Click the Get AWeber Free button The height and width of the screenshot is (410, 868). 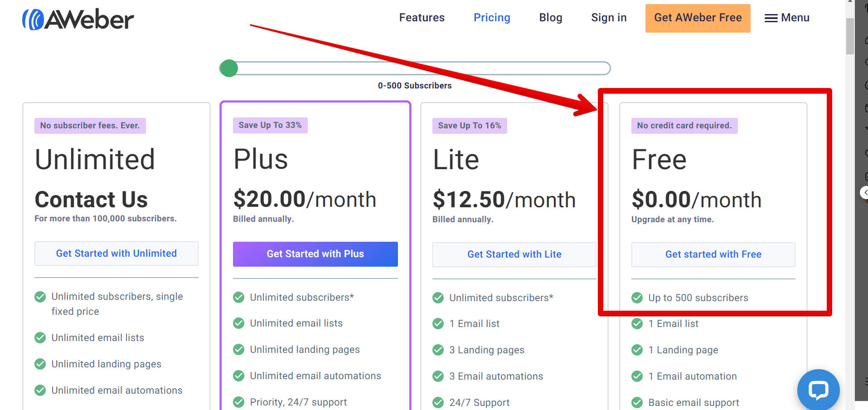[698, 18]
